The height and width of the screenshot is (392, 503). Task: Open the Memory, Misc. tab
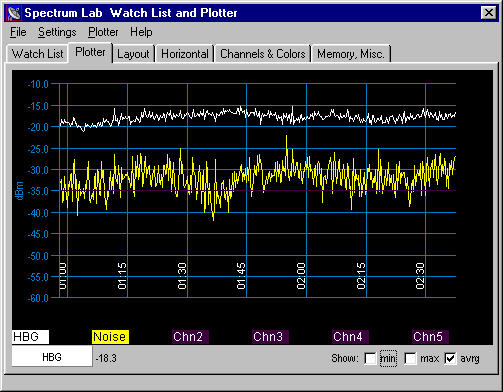(351, 54)
